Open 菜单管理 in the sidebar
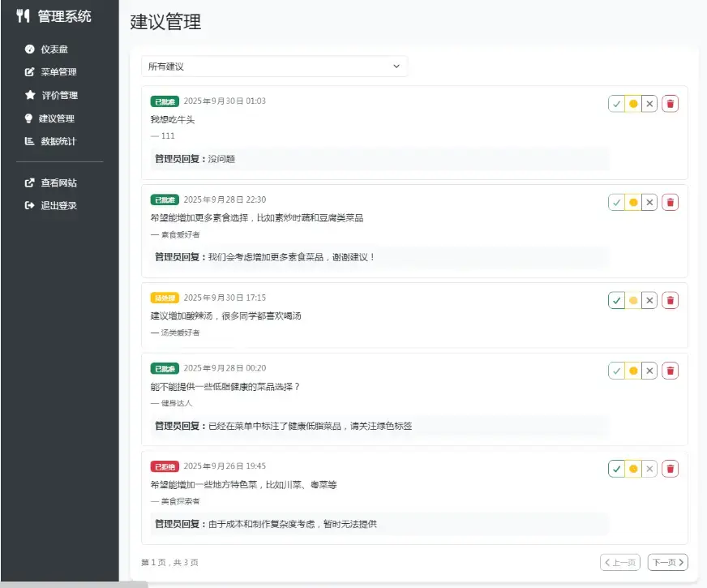The width and height of the screenshot is (707, 588). [x=58, y=72]
